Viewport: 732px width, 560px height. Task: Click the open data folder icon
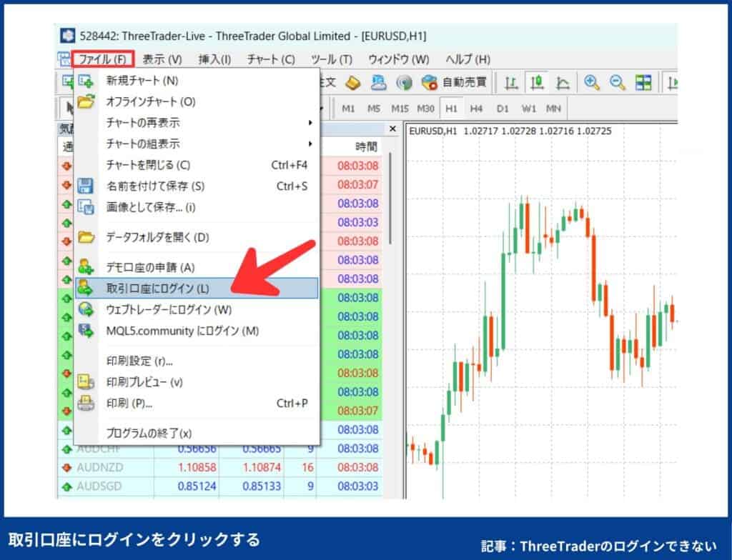click(x=86, y=237)
